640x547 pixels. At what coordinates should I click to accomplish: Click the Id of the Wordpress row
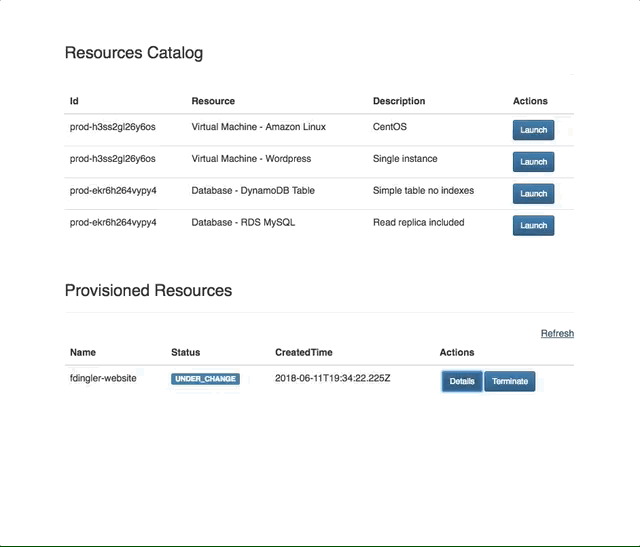[113, 159]
